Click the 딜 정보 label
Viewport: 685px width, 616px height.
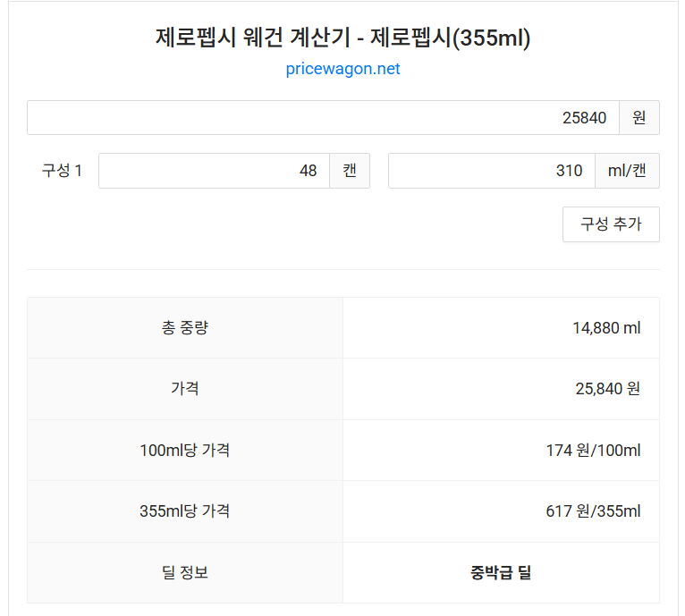[185, 572]
